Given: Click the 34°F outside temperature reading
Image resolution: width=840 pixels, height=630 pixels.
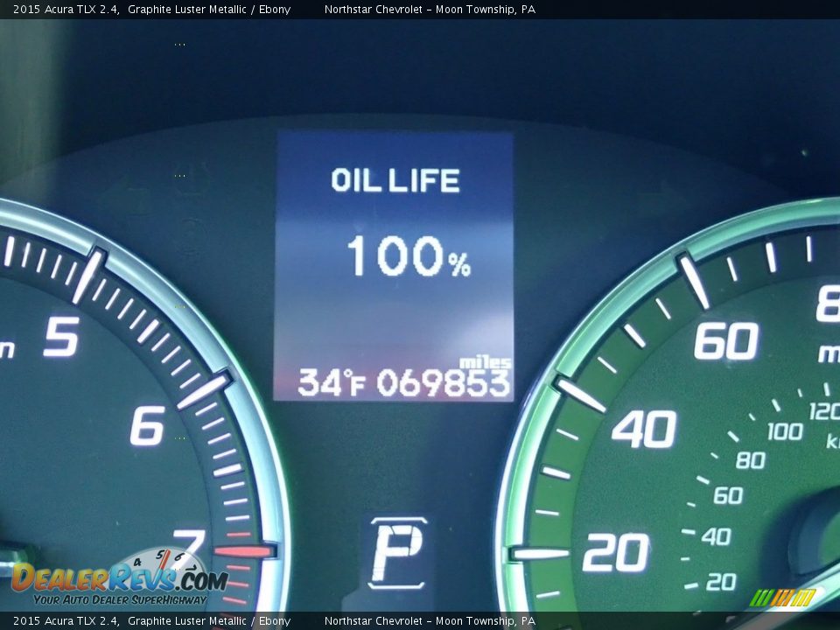Looking at the screenshot, I should click(332, 383).
